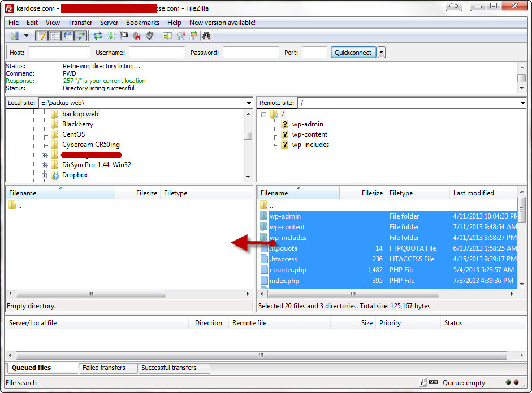Open the Site Manager dropdown arrow
Image resolution: width=532 pixels, height=393 pixels.
coord(26,36)
